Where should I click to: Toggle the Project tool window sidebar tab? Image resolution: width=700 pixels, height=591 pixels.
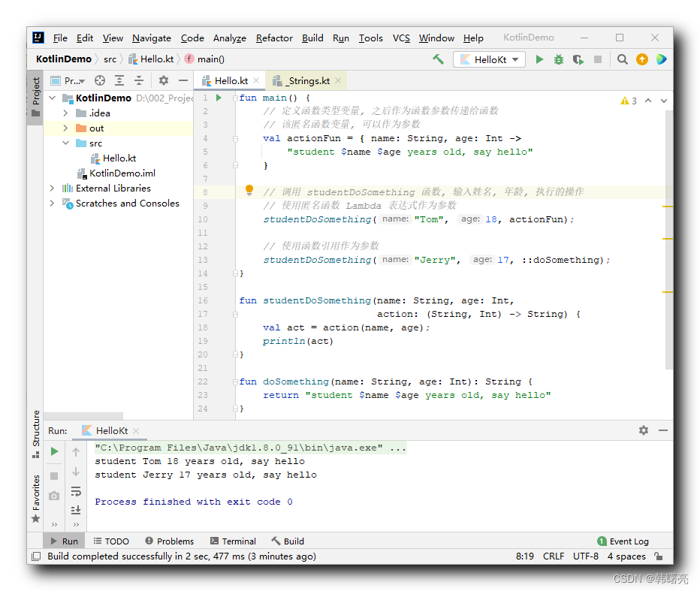(35, 97)
